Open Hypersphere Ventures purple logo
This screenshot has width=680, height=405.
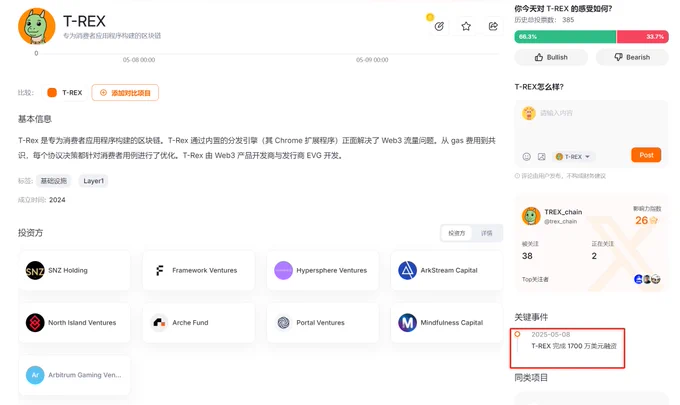[283, 271]
